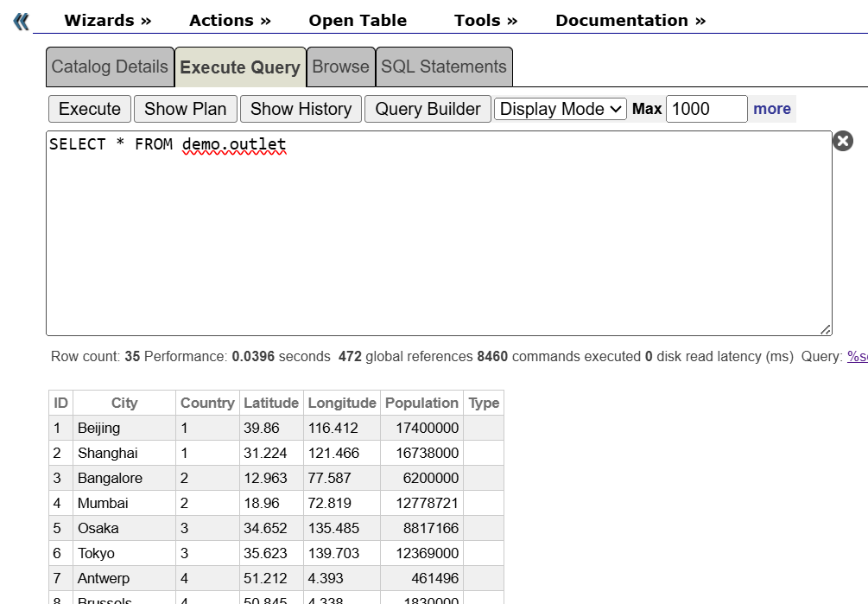Go to the SQL Statements tab
Viewport: 868px width, 604px height.
(444, 67)
